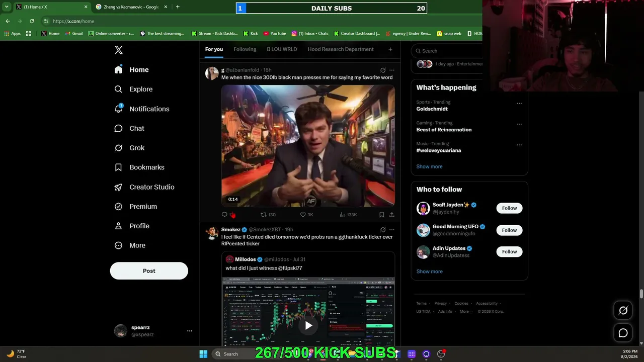Open the floating Grok button
Image resolution: width=644 pixels, height=362 pixels.
point(623,311)
